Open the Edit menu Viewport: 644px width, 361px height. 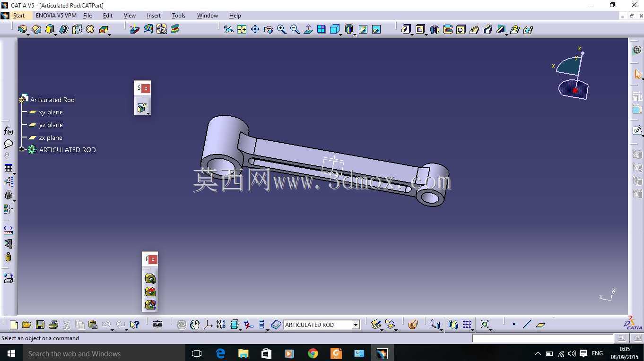108,16
